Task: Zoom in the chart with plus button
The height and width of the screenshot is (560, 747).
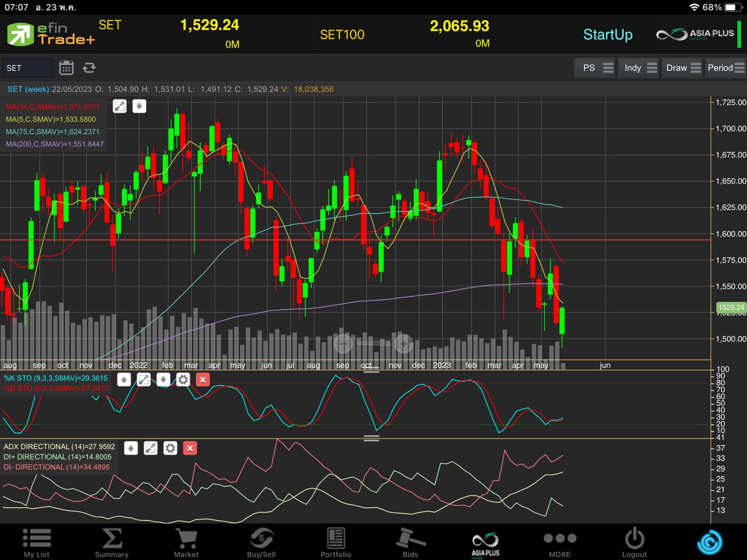Action: (x=403, y=343)
